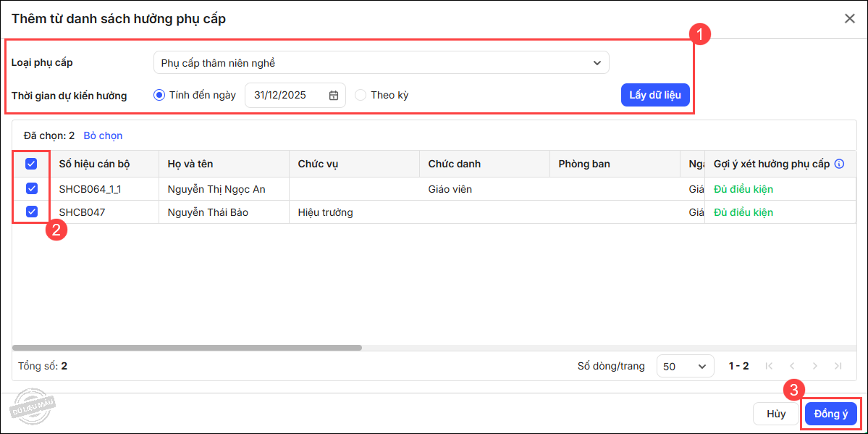Click the date field showing 31/12/2025
The image size is (868, 434).
pyautogui.click(x=286, y=95)
